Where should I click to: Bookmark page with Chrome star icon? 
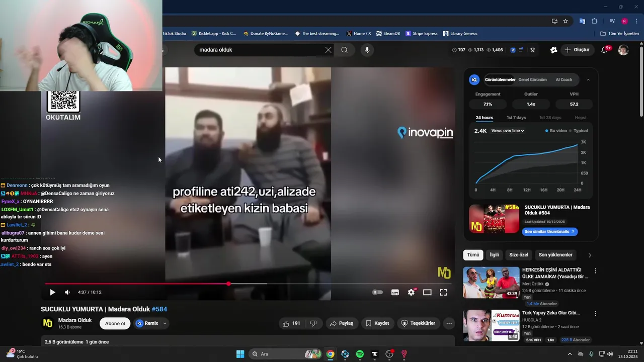coord(566,21)
